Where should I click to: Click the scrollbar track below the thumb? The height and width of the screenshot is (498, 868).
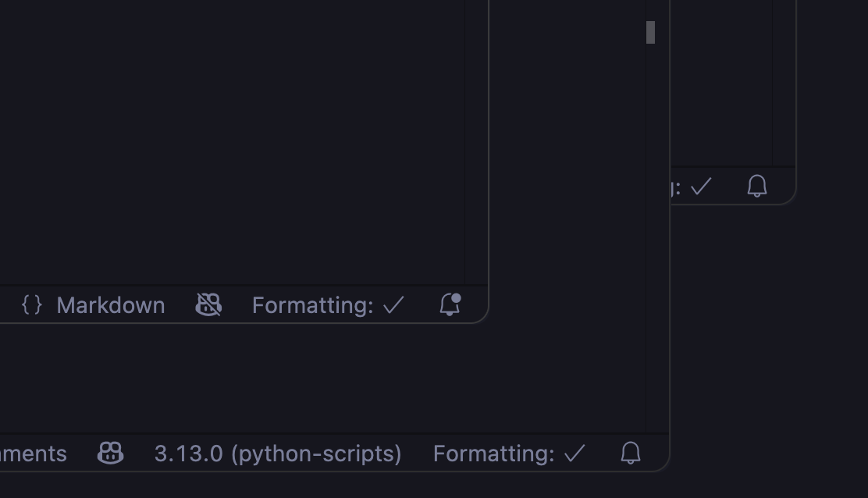[650, 234]
